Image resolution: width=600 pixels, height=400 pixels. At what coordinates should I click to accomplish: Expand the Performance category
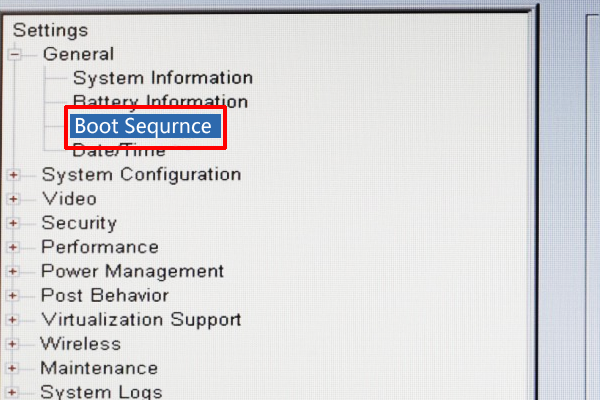click(14, 247)
